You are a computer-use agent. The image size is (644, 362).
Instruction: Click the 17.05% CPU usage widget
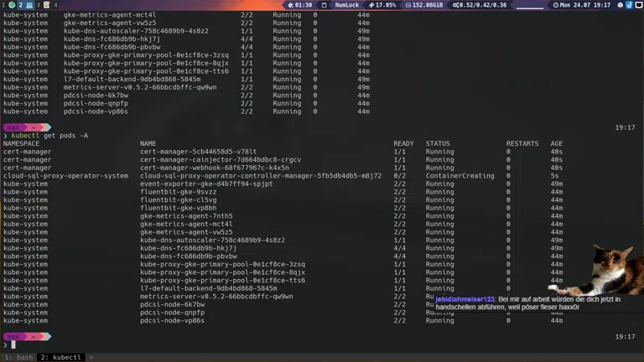click(382, 5)
